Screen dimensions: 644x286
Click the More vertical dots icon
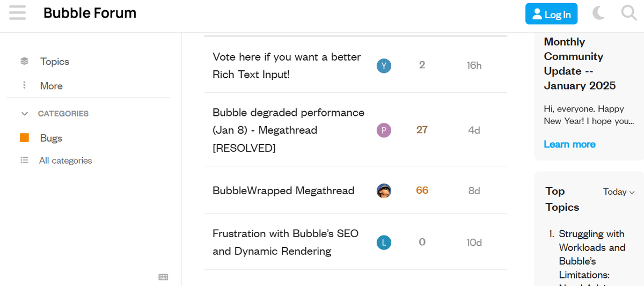24,86
